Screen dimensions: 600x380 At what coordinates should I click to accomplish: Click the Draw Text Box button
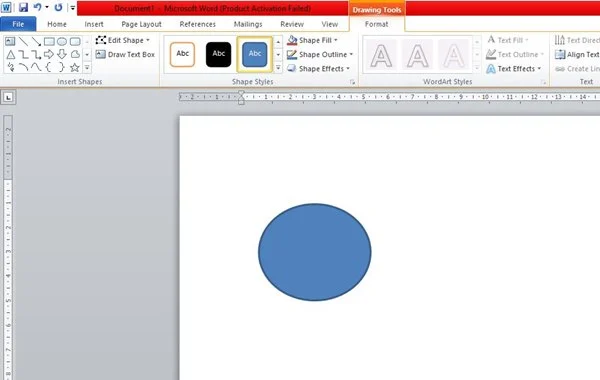click(125, 54)
